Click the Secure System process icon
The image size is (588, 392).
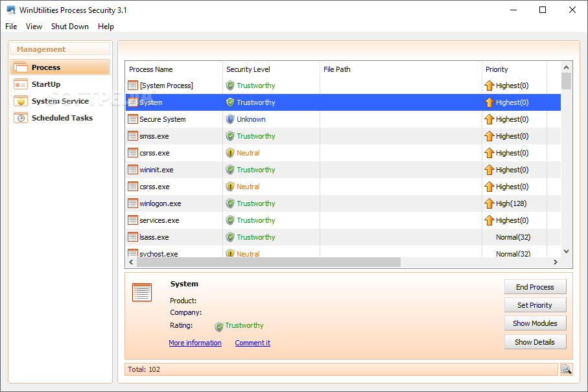(x=133, y=119)
